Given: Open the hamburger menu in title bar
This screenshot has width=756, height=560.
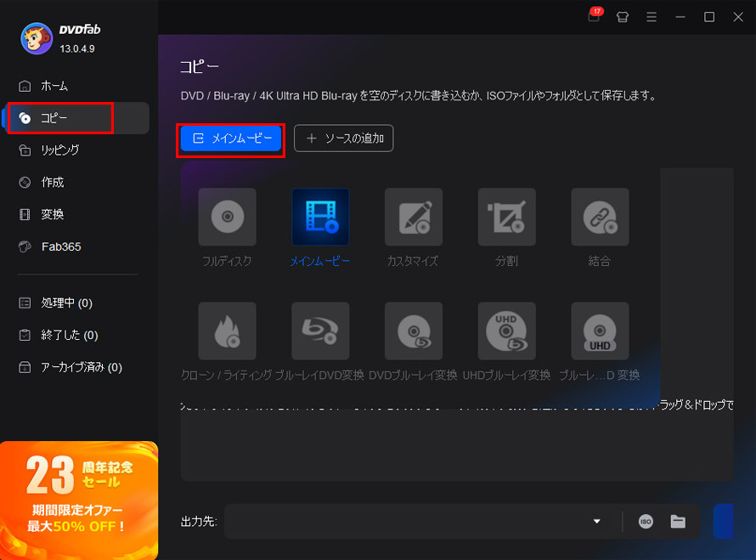Looking at the screenshot, I should click(652, 17).
